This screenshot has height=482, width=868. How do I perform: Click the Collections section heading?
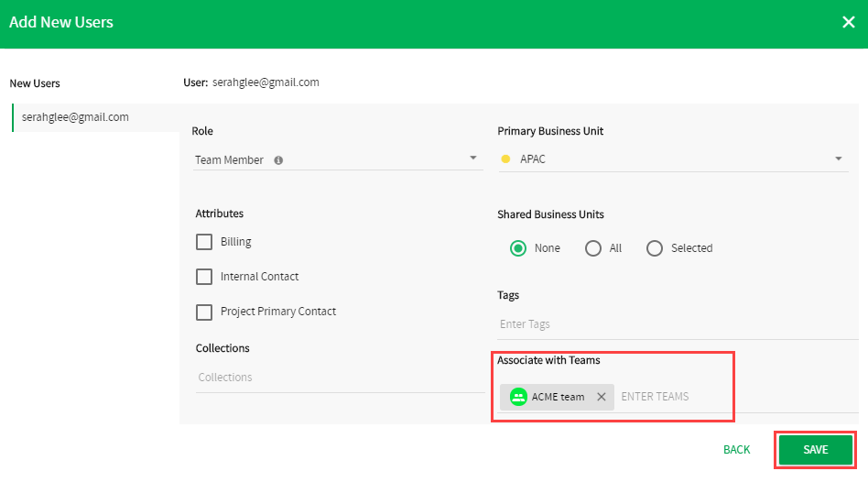point(222,348)
